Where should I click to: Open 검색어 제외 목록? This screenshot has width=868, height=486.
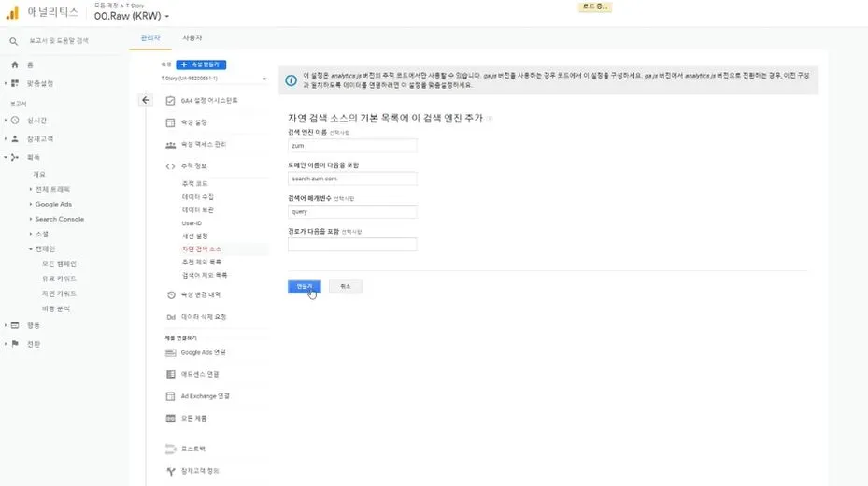205,275
